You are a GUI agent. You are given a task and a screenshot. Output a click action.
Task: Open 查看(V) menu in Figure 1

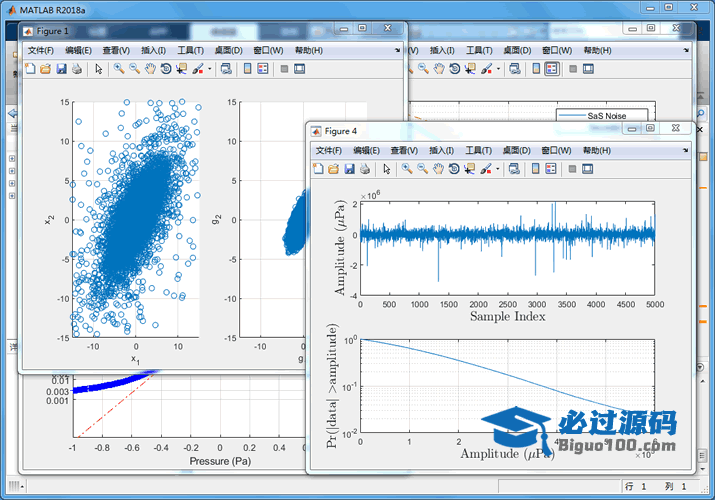[116, 50]
